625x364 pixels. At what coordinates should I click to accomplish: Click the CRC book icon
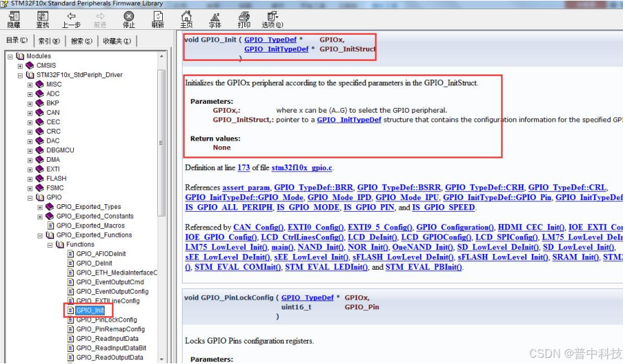pos(40,131)
